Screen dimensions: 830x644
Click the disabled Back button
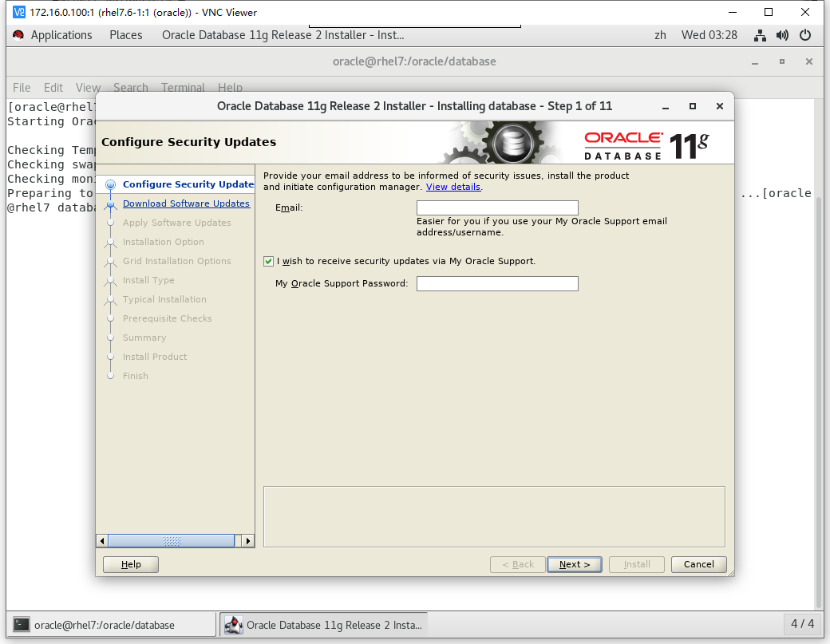point(518,565)
